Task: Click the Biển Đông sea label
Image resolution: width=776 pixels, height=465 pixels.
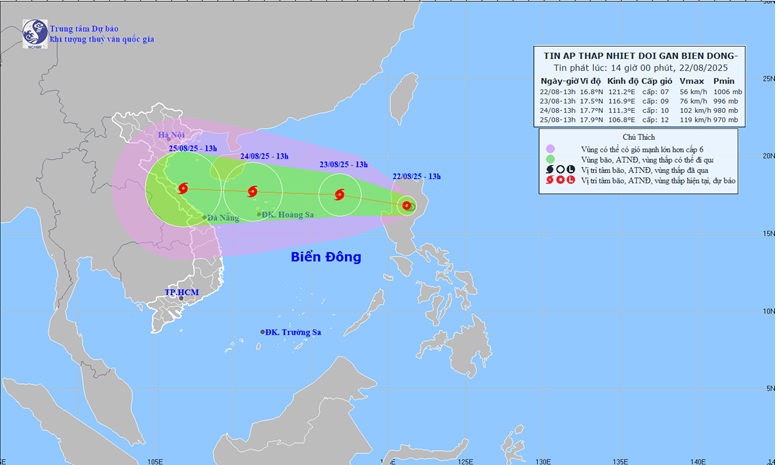Action: pos(326,257)
